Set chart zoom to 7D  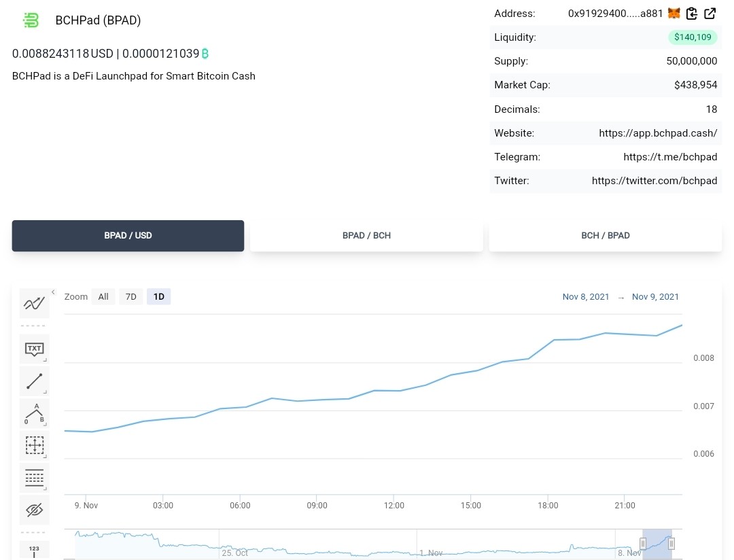coord(131,296)
